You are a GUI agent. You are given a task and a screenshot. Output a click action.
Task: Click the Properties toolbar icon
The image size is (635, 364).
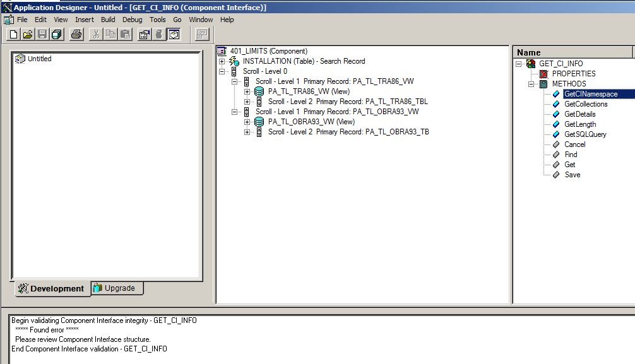point(145,35)
